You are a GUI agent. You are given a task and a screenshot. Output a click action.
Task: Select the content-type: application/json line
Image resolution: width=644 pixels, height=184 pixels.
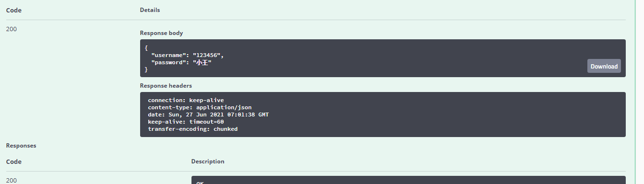200,107
